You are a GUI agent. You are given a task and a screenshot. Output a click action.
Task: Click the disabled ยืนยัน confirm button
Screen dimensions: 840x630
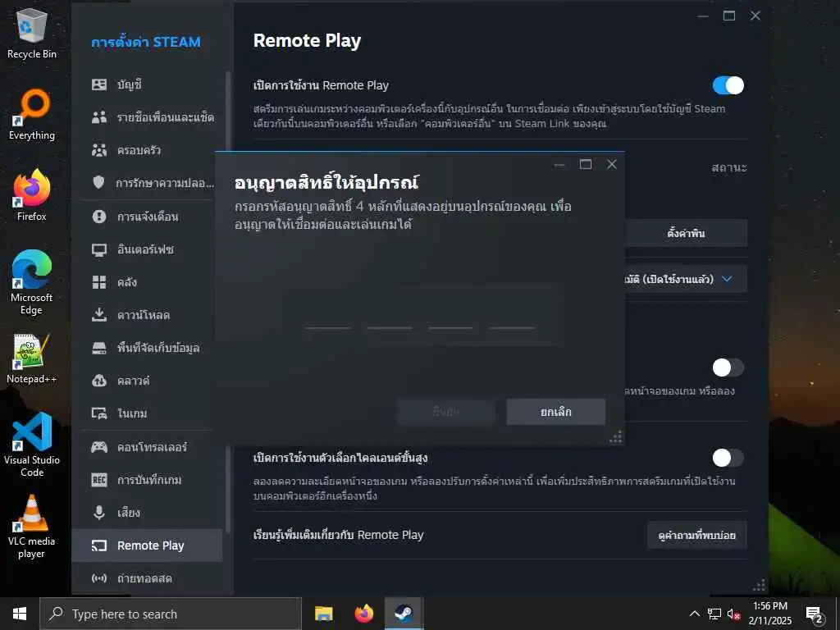click(446, 412)
